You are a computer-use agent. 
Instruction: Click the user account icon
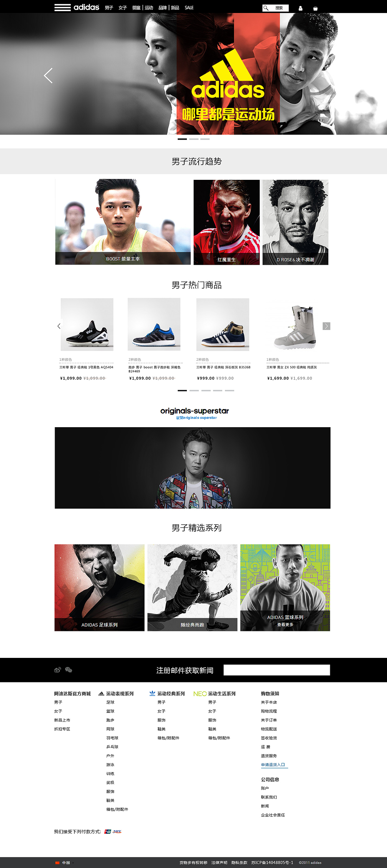pos(301,8)
